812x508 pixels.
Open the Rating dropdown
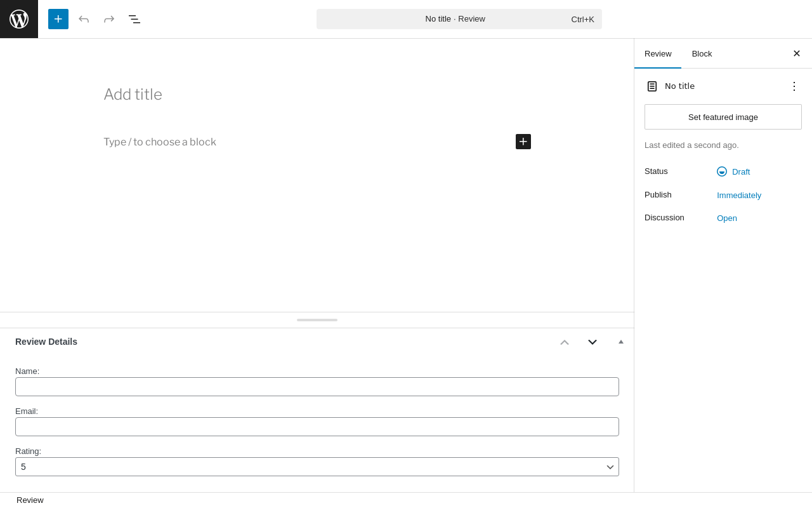tap(317, 467)
